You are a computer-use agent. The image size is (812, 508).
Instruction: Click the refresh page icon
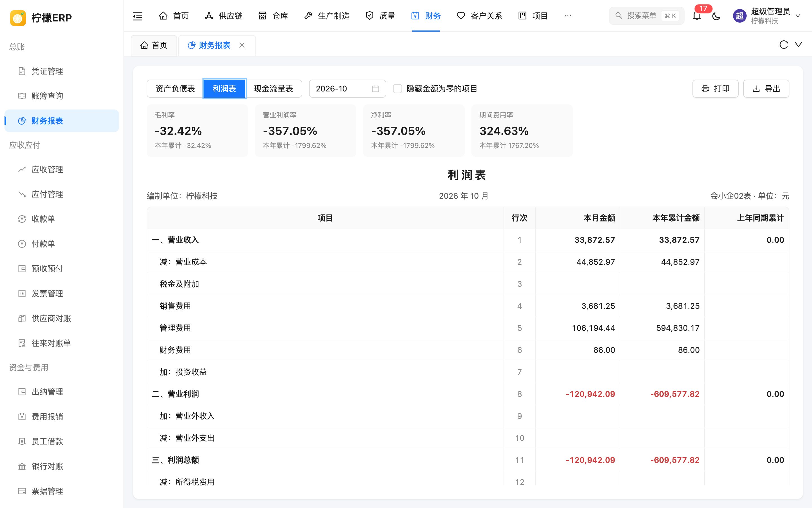(784, 45)
